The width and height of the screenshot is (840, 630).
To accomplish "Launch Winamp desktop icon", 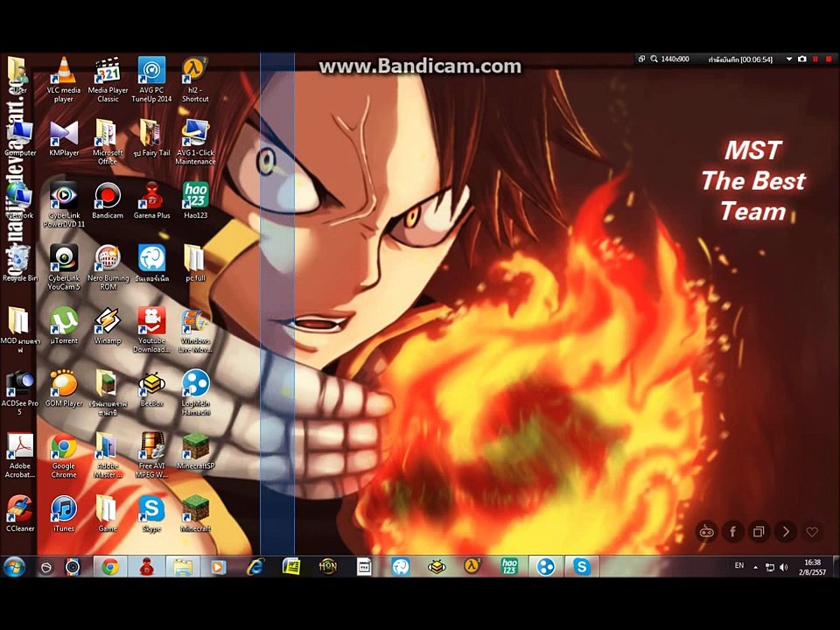I will tap(107, 325).
